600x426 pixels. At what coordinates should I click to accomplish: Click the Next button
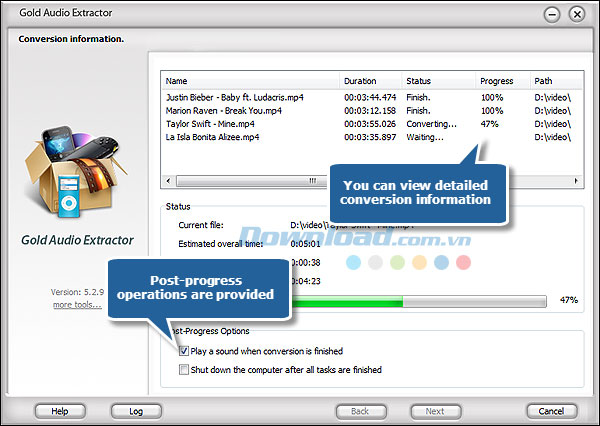[x=435, y=411]
